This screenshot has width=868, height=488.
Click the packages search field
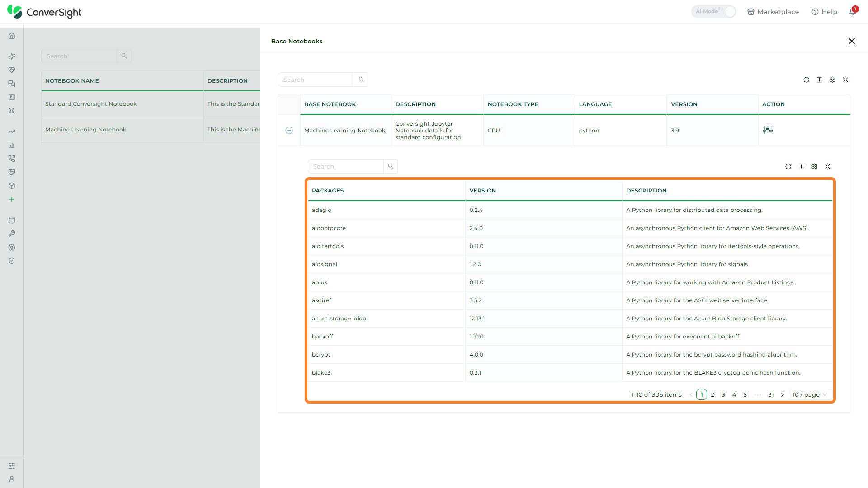(x=345, y=166)
